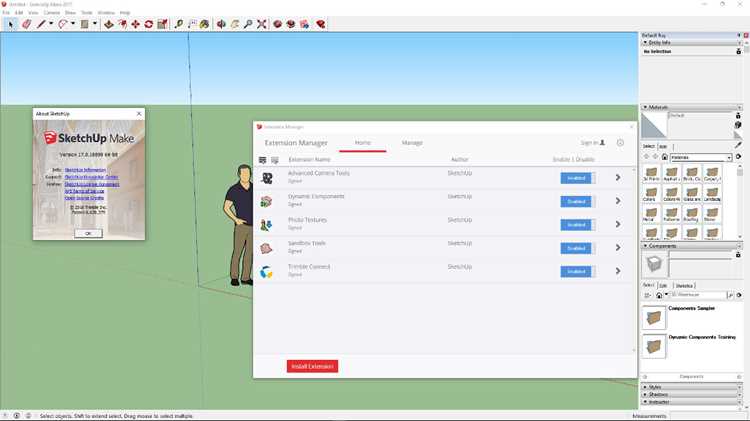Choose the Line pencil tool
Screen dimensions: 750x421
pyautogui.click(x=41, y=24)
